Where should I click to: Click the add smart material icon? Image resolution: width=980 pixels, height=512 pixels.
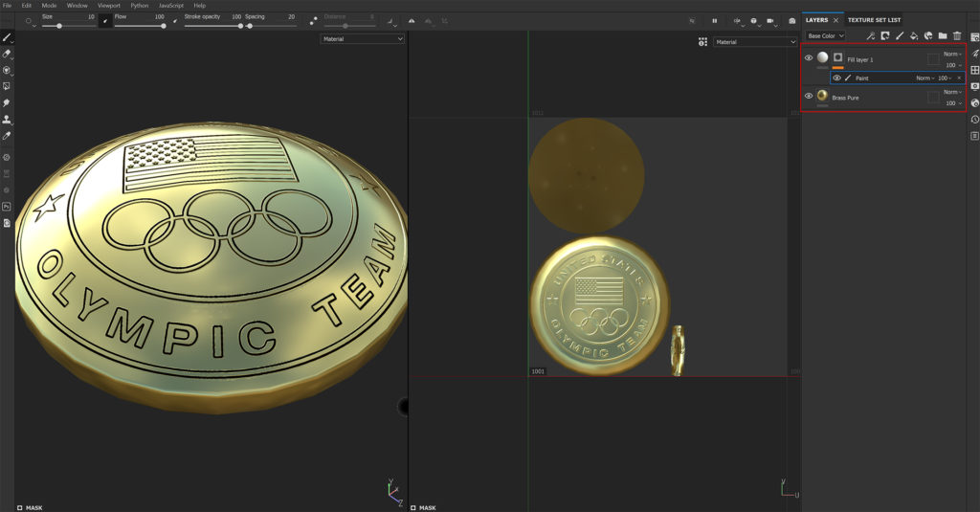pos(928,35)
